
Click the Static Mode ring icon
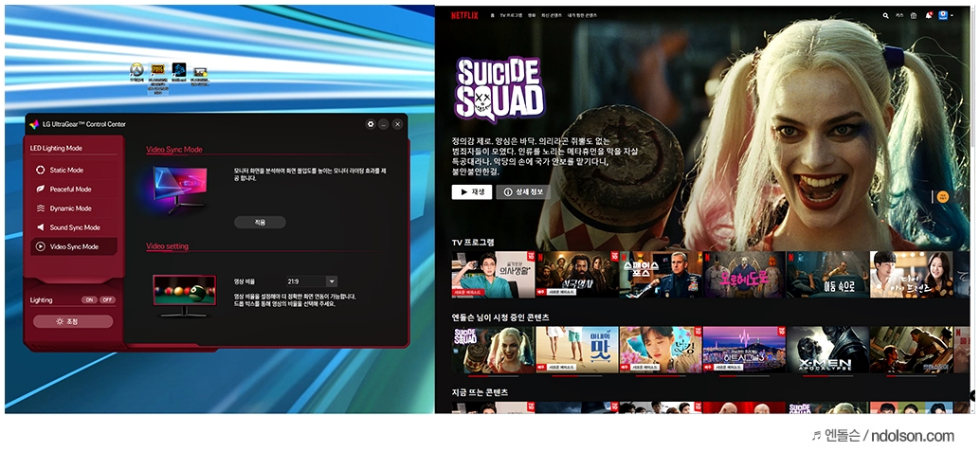[x=41, y=170]
